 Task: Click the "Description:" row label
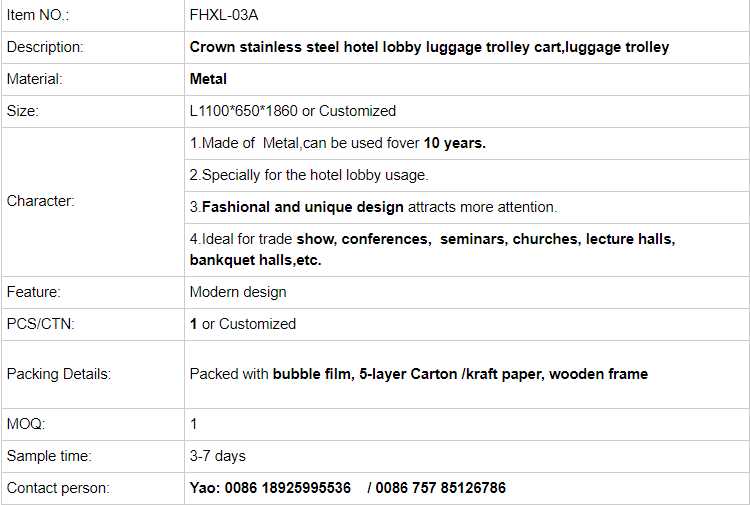45,47
